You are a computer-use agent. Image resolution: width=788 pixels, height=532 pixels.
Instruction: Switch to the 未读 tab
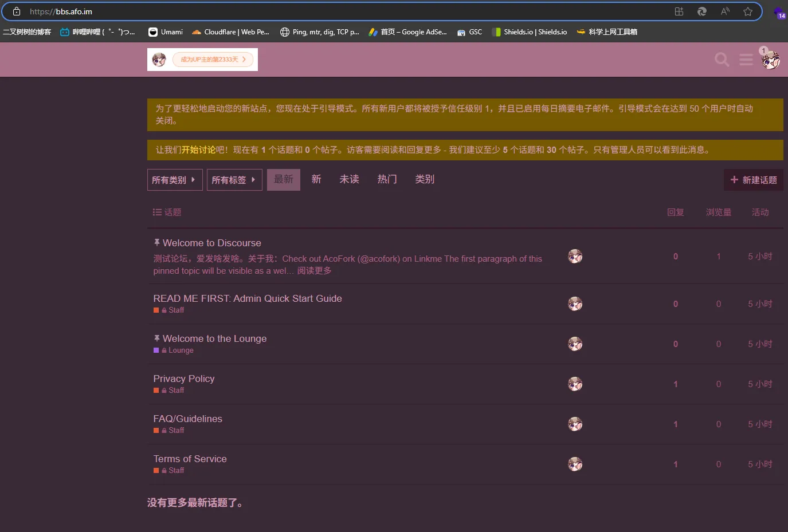click(349, 179)
